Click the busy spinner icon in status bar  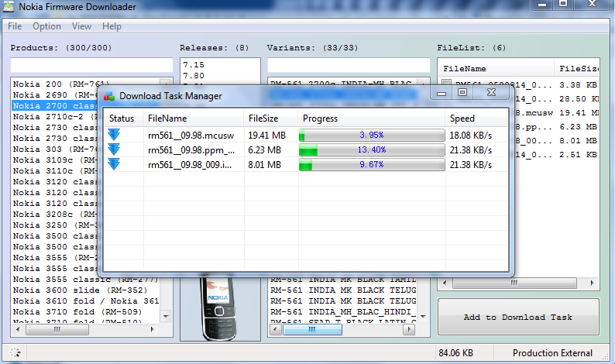pos(15,352)
